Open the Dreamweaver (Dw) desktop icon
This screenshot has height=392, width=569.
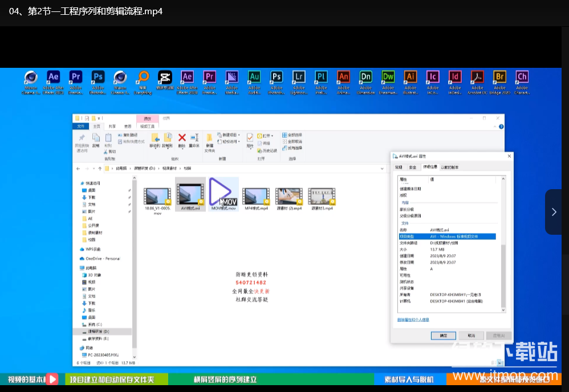[388, 77]
